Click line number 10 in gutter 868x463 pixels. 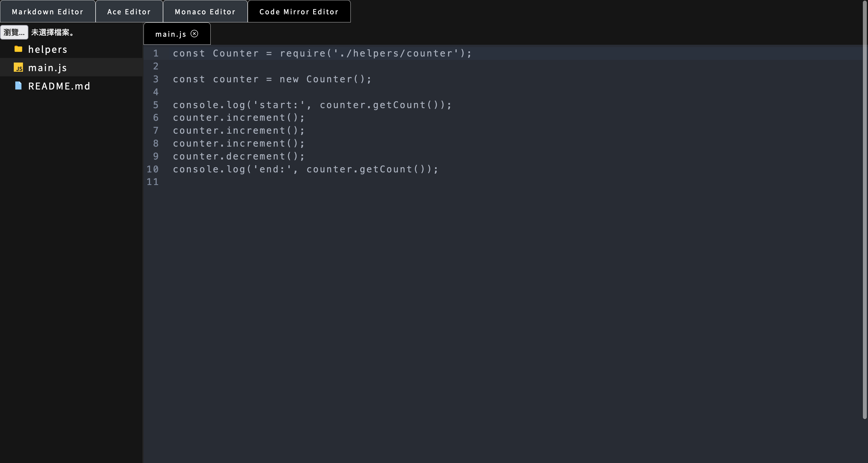pyautogui.click(x=153, y=169)
